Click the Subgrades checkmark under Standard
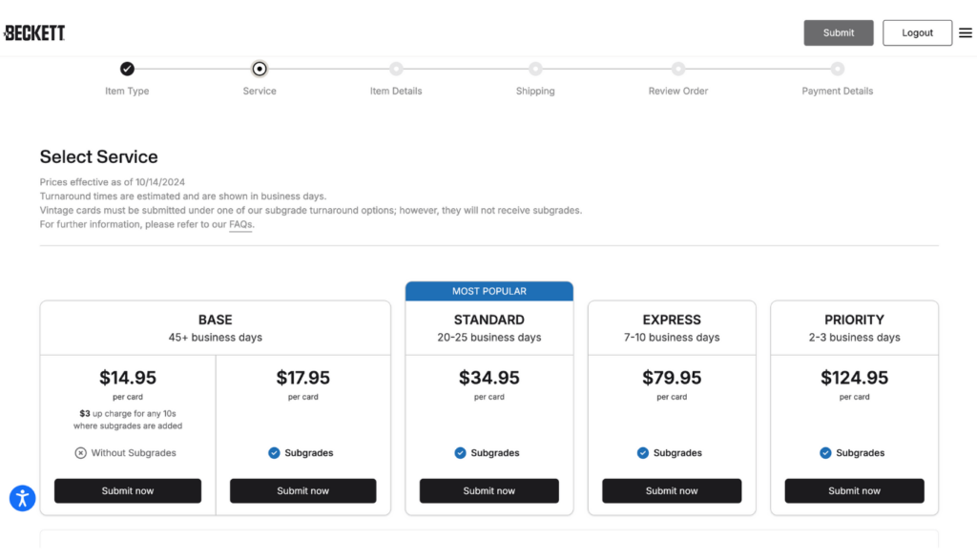The height and width of the screenshot is (560, 977). [460, 453]
